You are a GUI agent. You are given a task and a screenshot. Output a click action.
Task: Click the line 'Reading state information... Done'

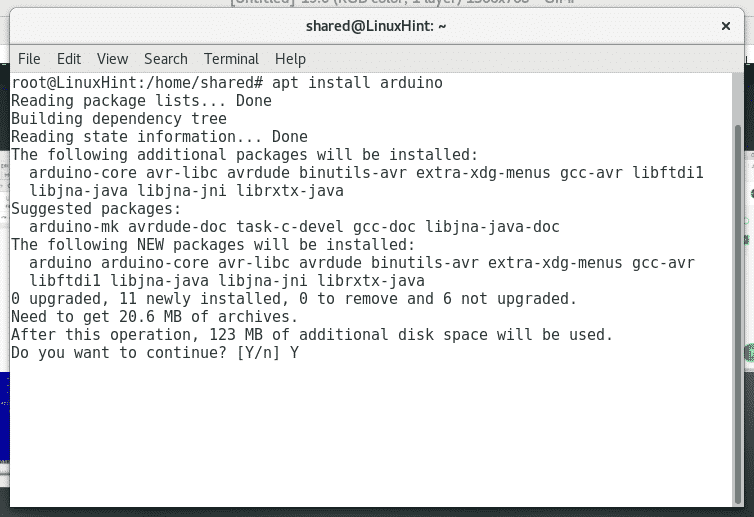159,137
